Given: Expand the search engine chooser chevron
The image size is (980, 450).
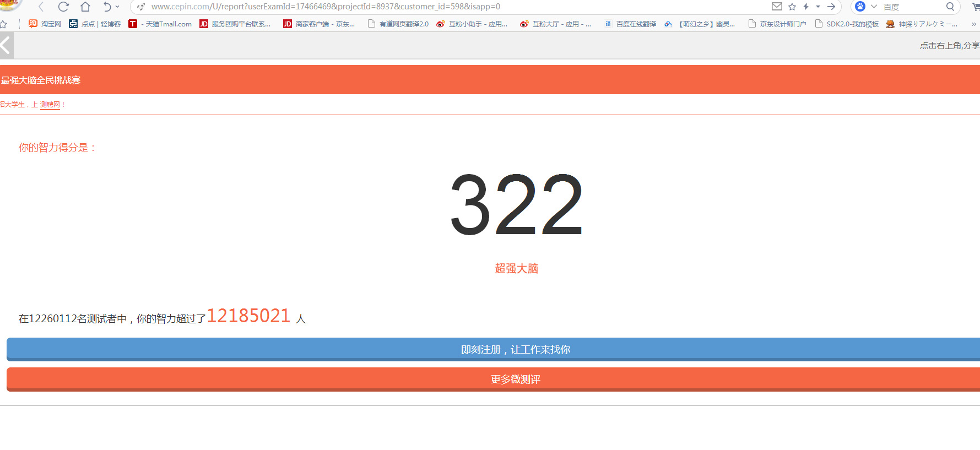Looking at the screenshot, I should [874, 7].
